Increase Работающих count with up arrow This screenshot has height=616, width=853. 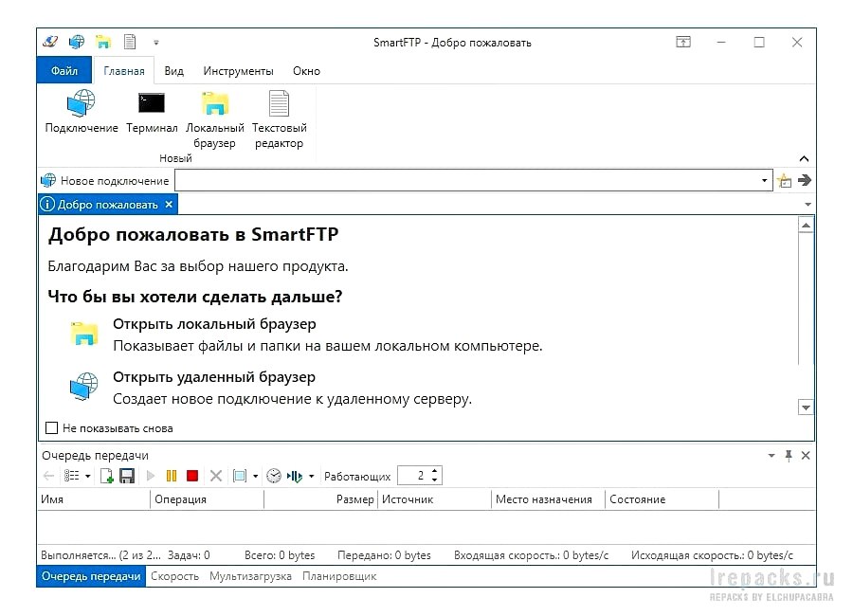coord(435,471)
